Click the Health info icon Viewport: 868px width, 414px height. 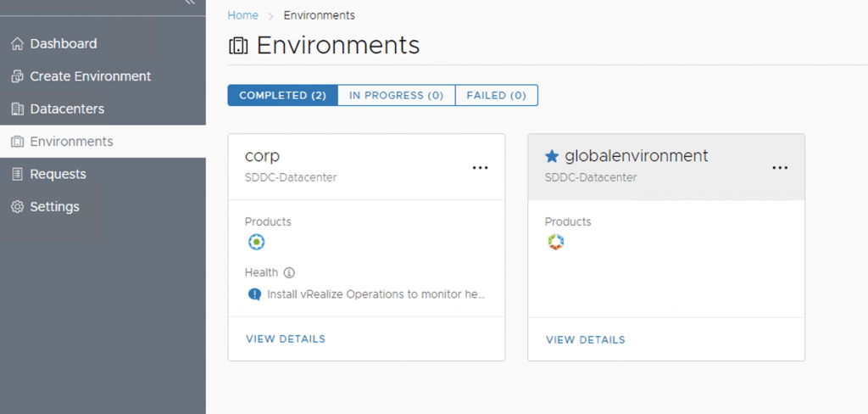[x=289, y=273]
